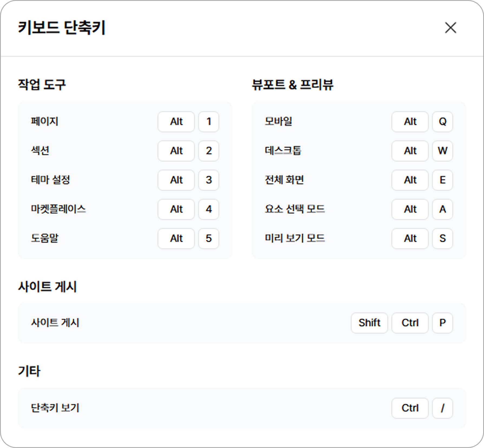Click the S key for 미리 보기 모드

[442, 239]
